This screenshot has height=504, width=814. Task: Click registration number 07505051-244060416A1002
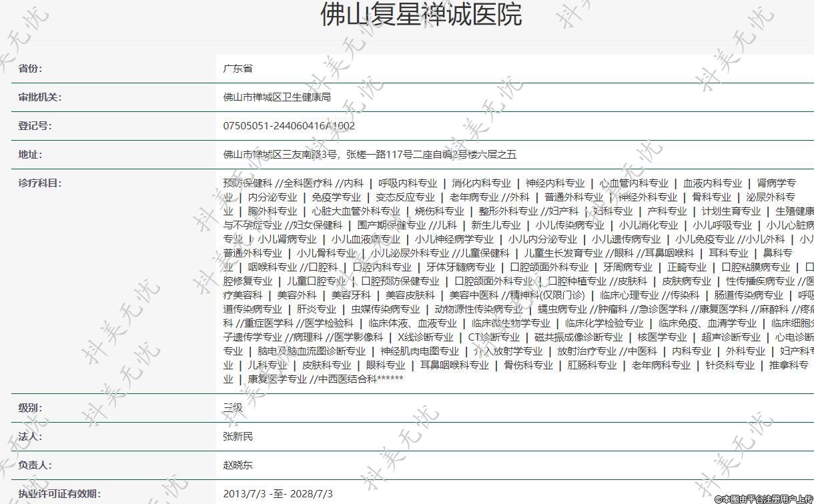[x=289, y=126]
